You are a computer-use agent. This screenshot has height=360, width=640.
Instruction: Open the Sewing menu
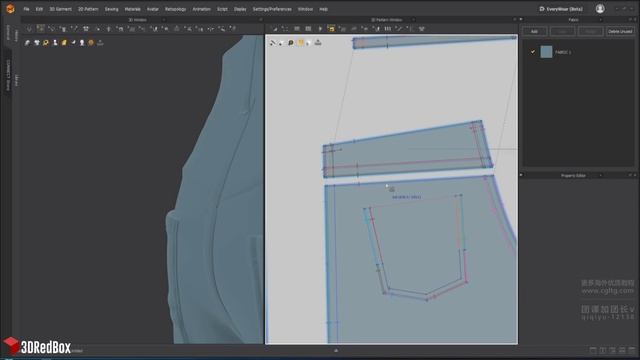111,9
